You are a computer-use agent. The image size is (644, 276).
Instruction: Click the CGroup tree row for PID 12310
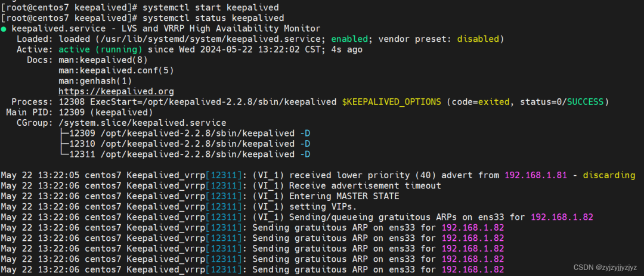pyautogui.click(x=184, y=144)
